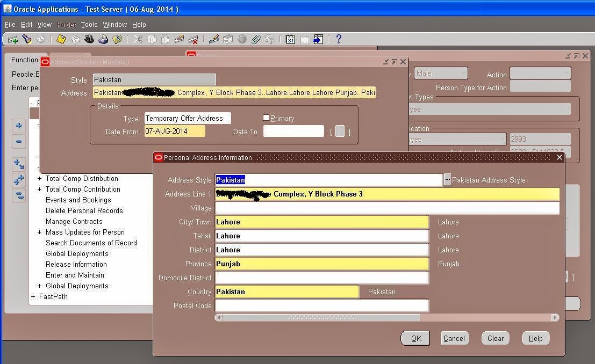Expand the Mass Updates for Person node
This screenshot has width=595, height=364.
pyautogui.click(x=38, y=232)
